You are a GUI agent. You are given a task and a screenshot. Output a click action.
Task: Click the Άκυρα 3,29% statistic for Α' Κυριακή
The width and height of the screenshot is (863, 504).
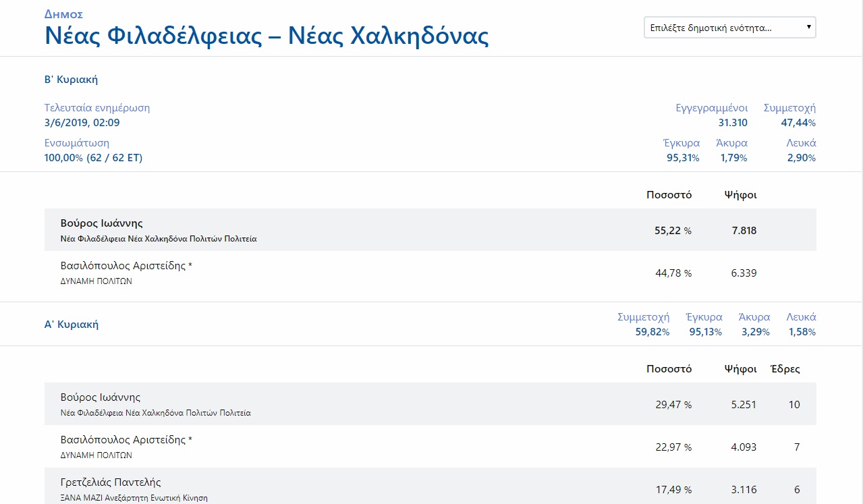(754, 332)
